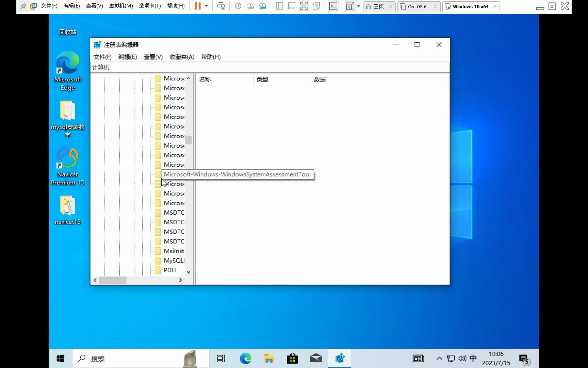Open File Explorer from the taskbar
Screen dimensions: 588x368
(269, 358)
